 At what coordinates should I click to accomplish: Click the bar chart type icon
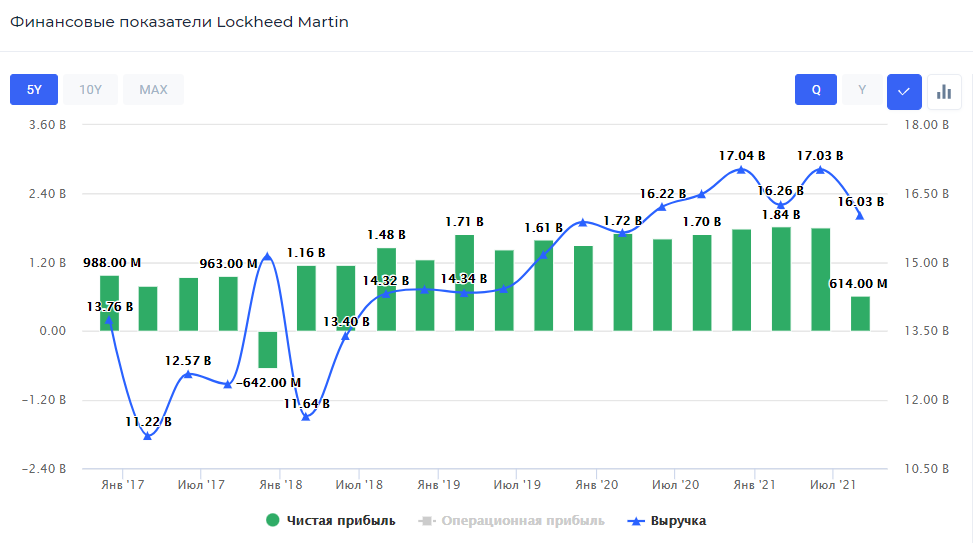944,91
